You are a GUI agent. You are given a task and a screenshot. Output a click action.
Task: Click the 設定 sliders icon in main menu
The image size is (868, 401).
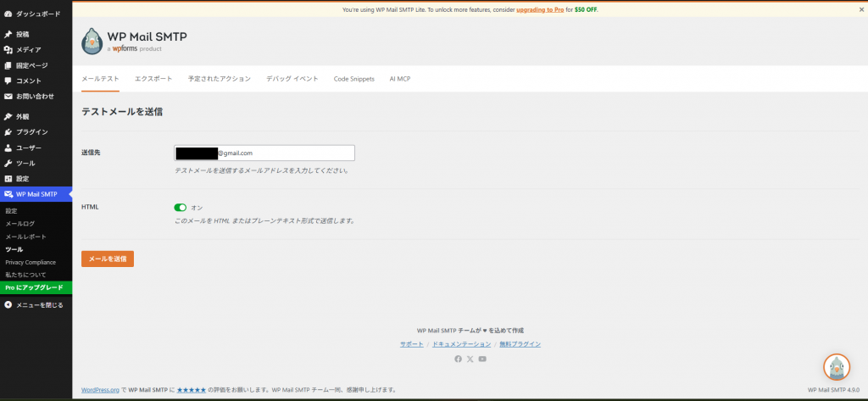[x=8, y=179]
